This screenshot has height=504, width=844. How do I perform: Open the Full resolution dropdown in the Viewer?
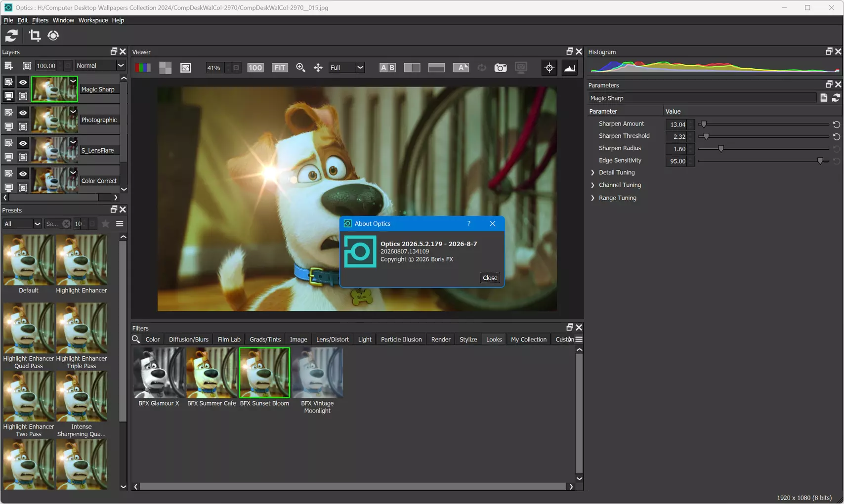(346, 68)
